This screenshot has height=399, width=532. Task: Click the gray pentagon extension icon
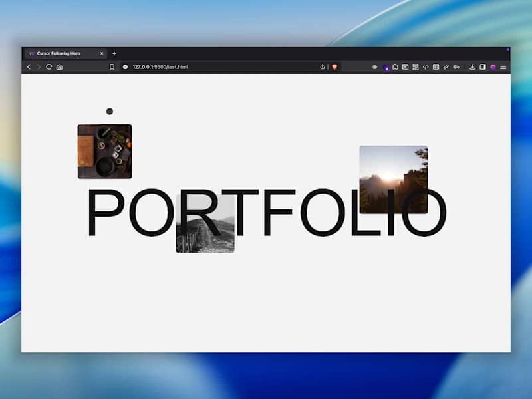374,67
